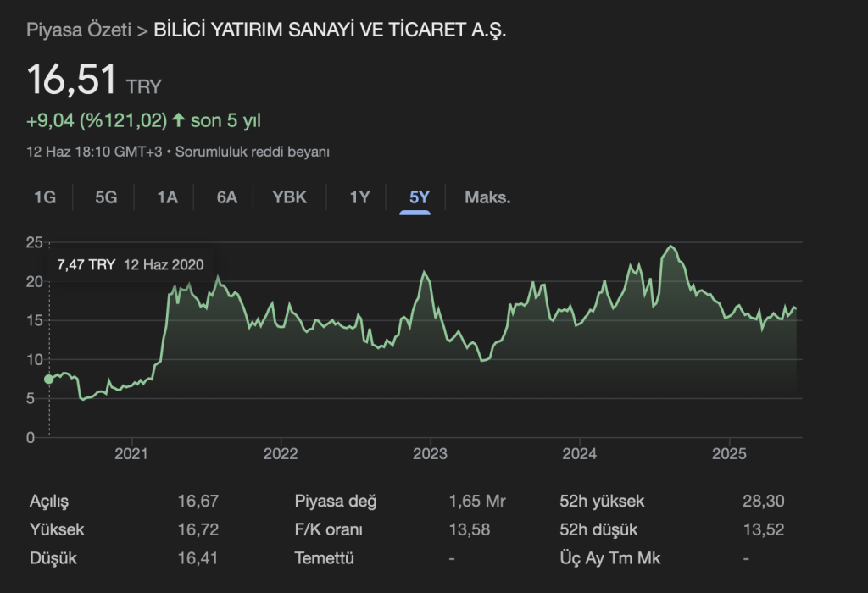Click the BİLİCİ YATIRIM company name heading
The width and height of the screenshot is (868, 593).
(330, 30)
